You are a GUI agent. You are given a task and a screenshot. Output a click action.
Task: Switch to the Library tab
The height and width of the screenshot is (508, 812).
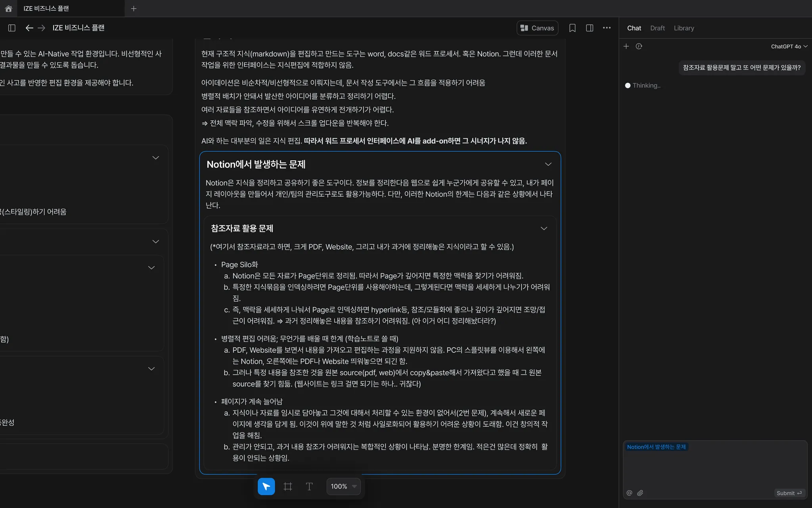pyautogui.click(x=684, y=28)
